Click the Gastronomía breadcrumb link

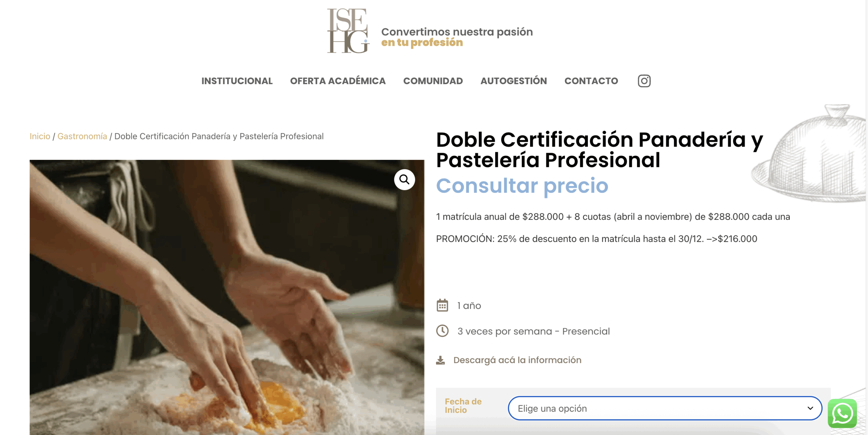click(82, 136)
